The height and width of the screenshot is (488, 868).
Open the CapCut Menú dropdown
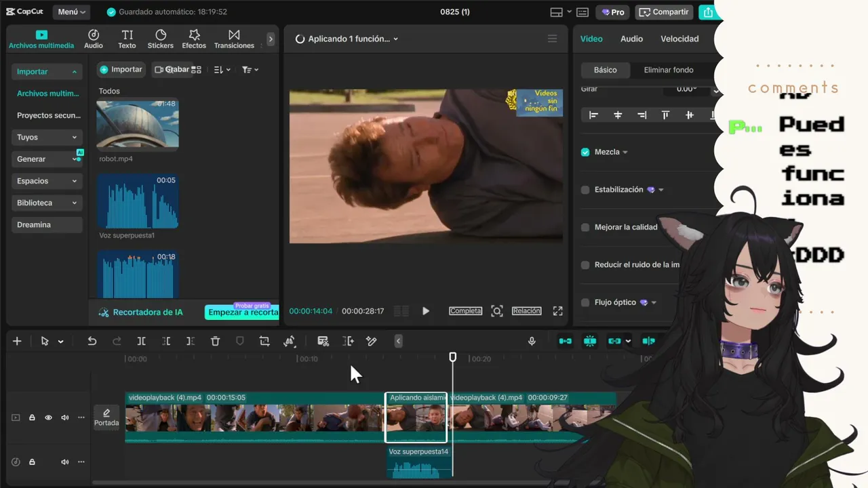(71, 12)
